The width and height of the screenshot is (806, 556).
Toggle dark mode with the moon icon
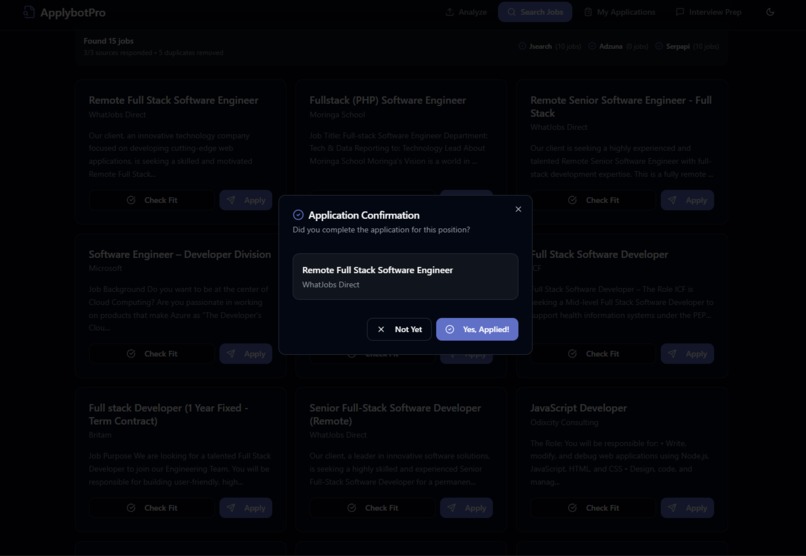click(770, 12)
